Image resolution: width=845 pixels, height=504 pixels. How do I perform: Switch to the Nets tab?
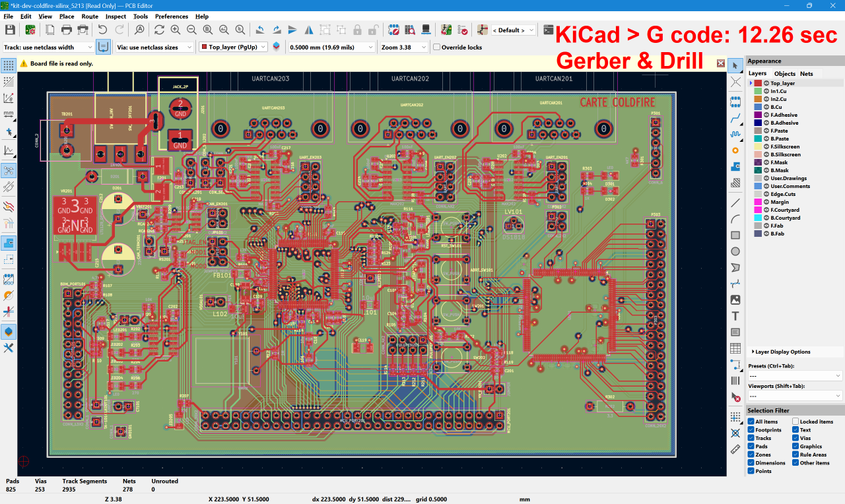click(x=807, y=74)
